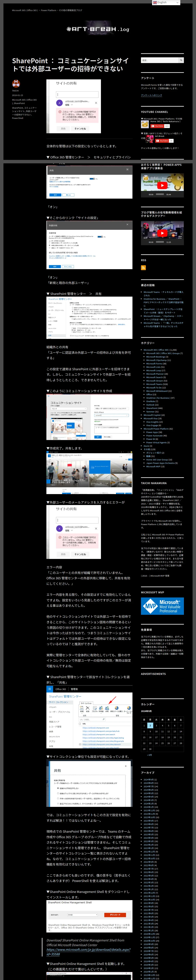Open the orange RSS feed icon

[x=143, y=268]
